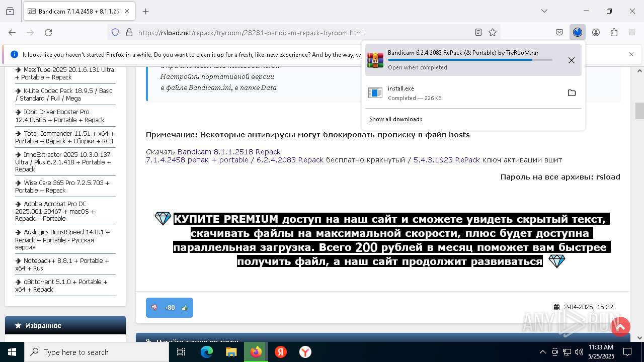This screenshot has height=362, width=644.
Task: Open Windows Start menu
Action: point(12,352)
